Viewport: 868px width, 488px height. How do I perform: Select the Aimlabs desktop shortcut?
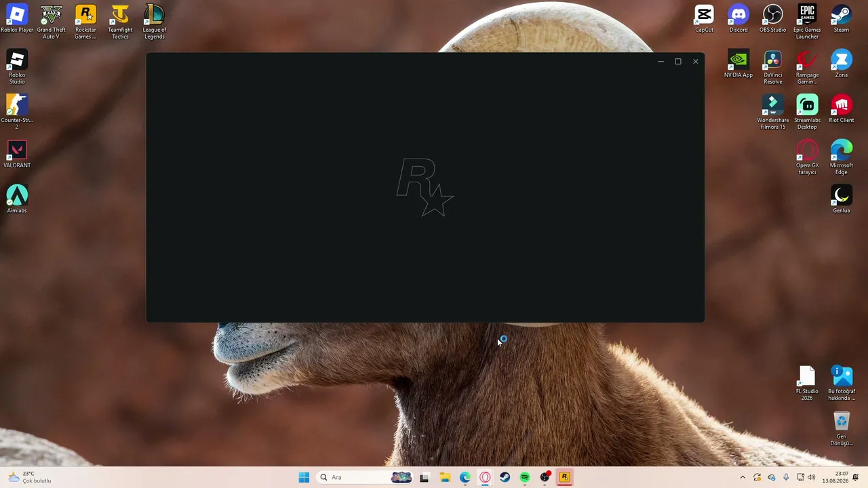[17, 199]
